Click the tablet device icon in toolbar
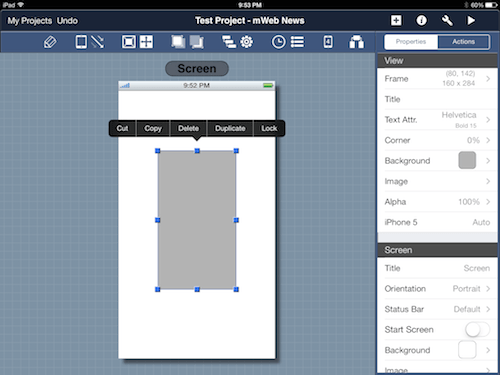 point(81,42)
